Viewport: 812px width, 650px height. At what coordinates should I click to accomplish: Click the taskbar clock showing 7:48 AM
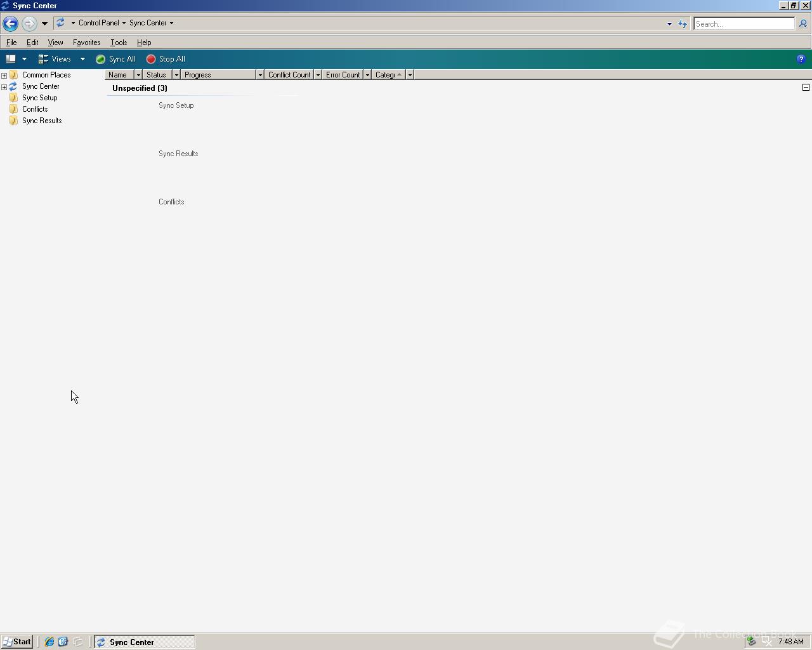point(790,642)
